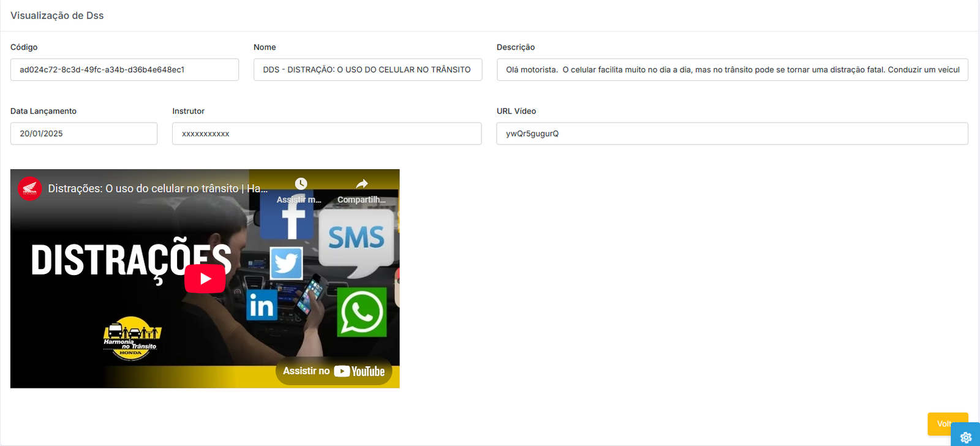Viewport: 980px width, 446px height.
Task: Click into the Código field
Action: click(124, 70)
